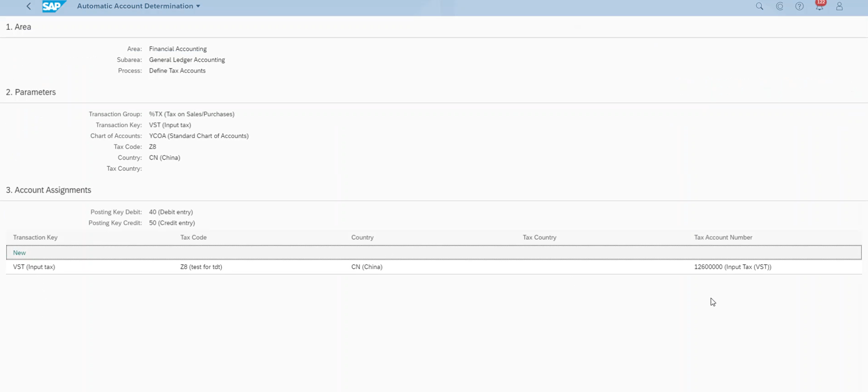Go back using the header arrow
This screenshot has width=868, height=392.
(x=29, y=6)
